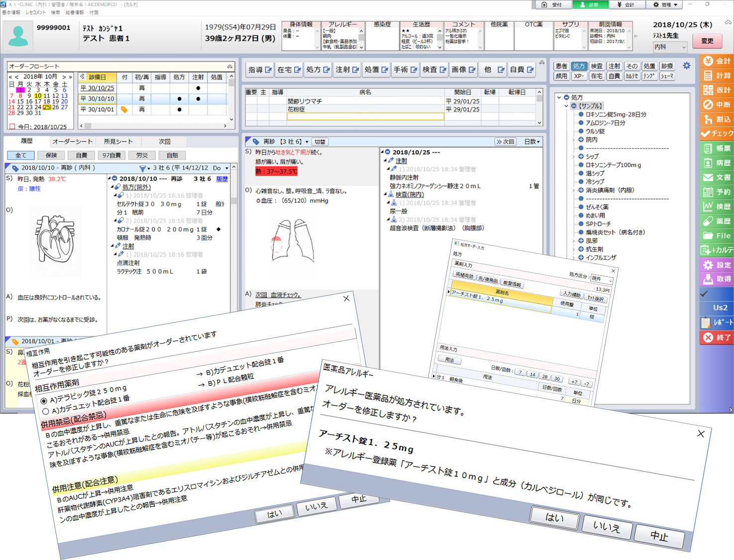This screenshot has height=560, width=734.
Task: Click the 処方 order entry button
Action: [x=317, y=70]
